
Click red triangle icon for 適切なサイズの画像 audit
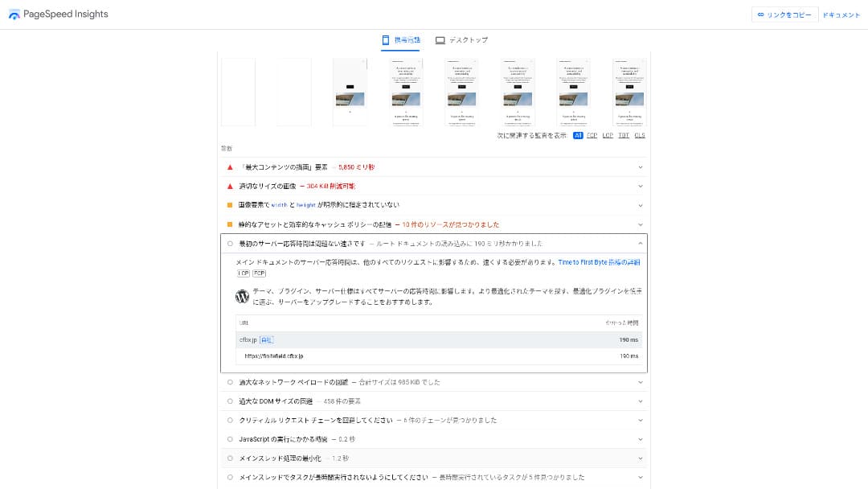click(x=230, y=186)
